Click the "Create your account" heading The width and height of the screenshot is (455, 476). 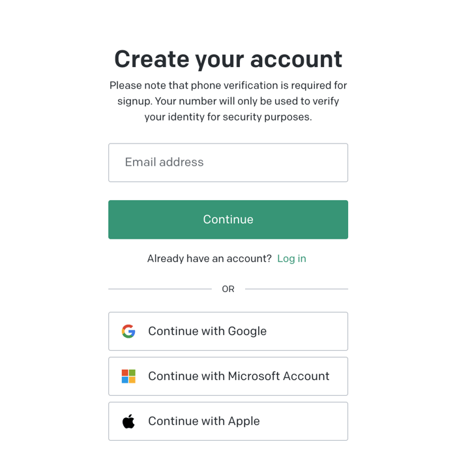coord(228,59)
